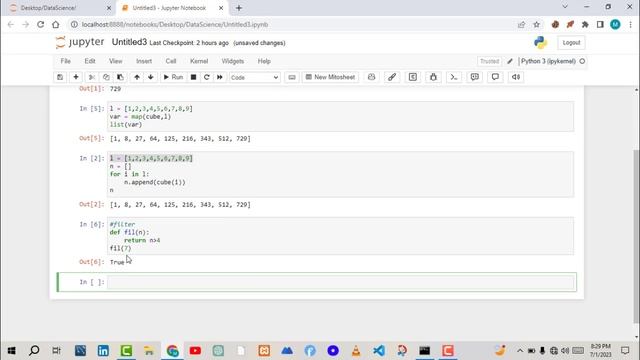Viewport: 640px width, 360px height.
Task: Open a new browser tab
Action: [x=239, y=8]
